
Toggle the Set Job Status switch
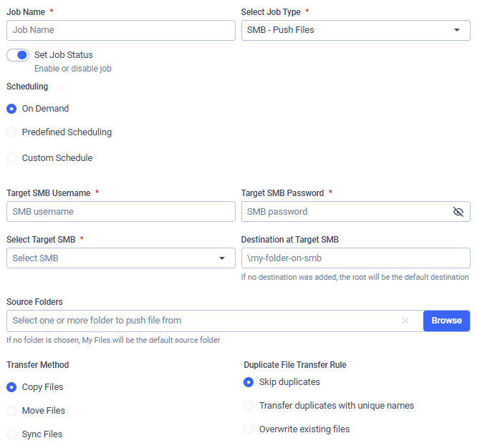coord(18,55)
